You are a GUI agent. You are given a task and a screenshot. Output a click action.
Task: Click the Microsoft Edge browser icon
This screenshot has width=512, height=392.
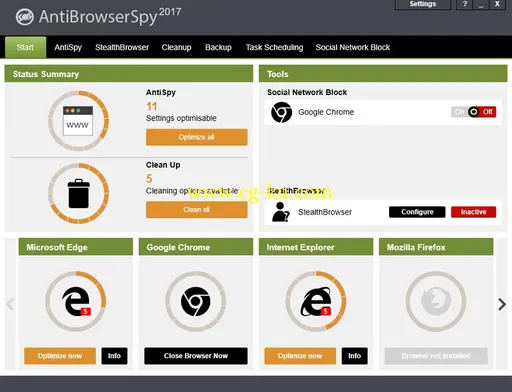(76, 301)
